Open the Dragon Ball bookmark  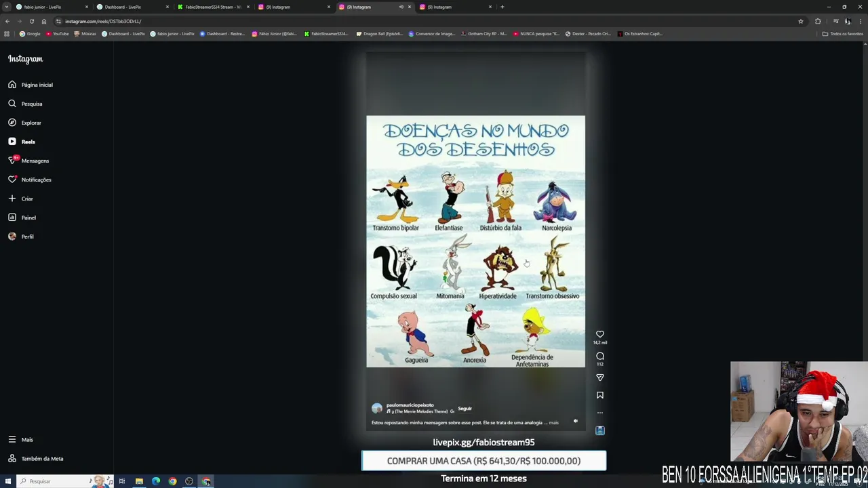click(380, 33)
